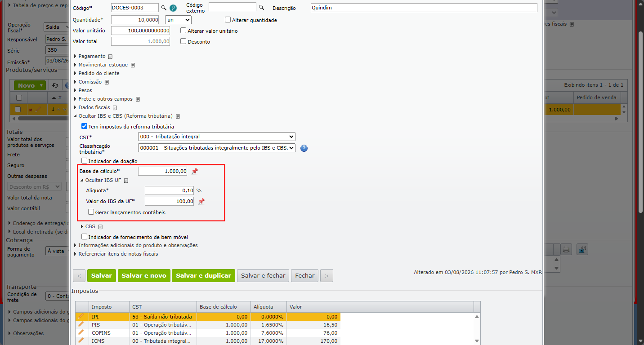The height and width of the screenshot is (345, 644).
Task: Edit ICMS tax row using pencil icon
Action: [x=81, y=341]
